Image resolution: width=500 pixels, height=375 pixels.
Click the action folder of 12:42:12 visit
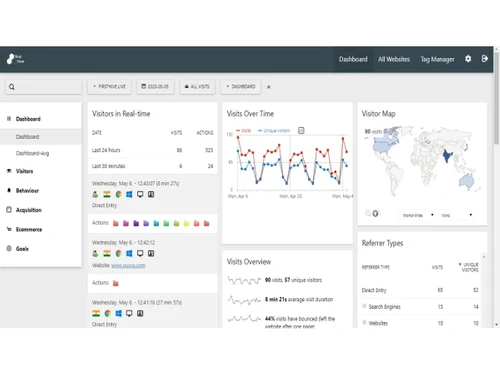point(116,283)
